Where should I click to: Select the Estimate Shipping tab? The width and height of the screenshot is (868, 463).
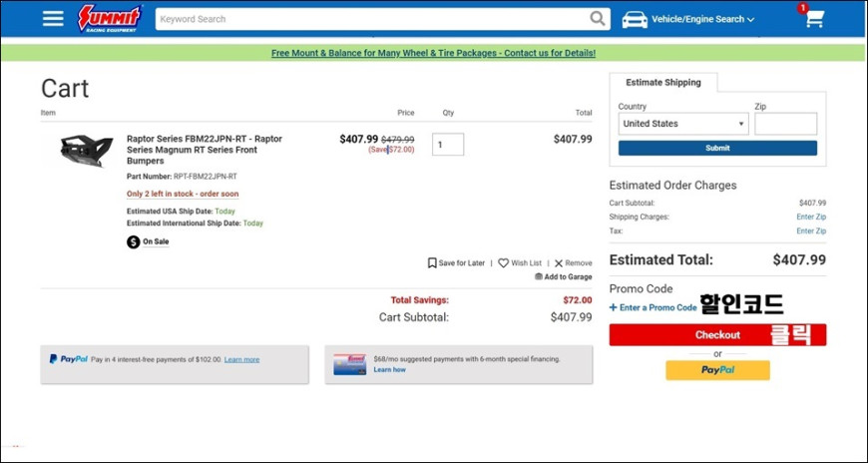[663, 83]
